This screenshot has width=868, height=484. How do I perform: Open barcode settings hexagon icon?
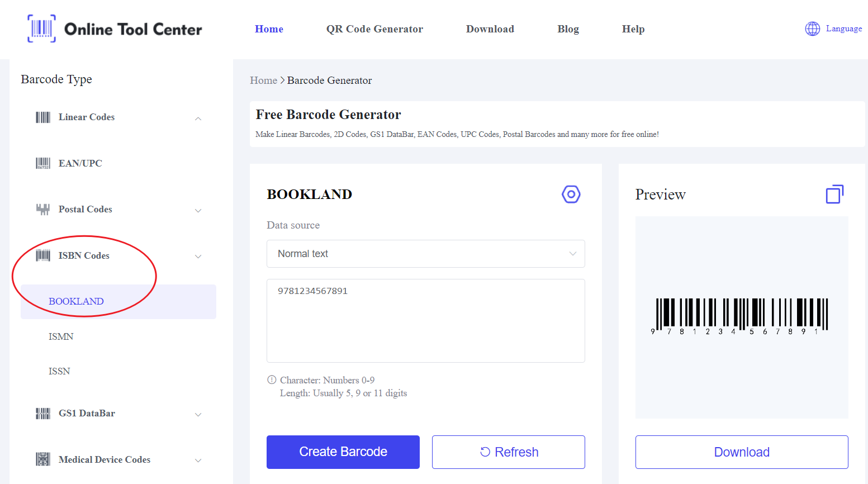click(571, 194)
